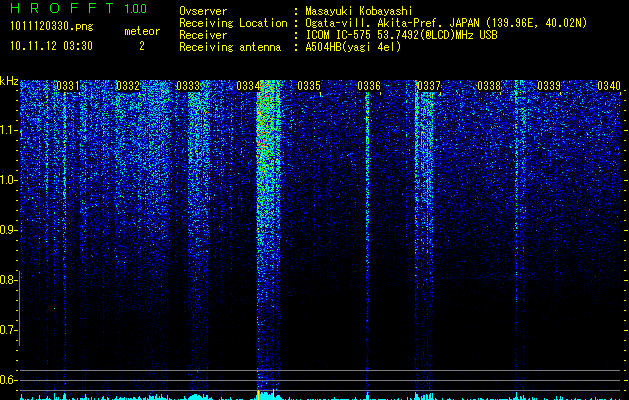Click the ICOM IC-575 receiver text
Screen dimensions: 629x400
pos(401,35)
